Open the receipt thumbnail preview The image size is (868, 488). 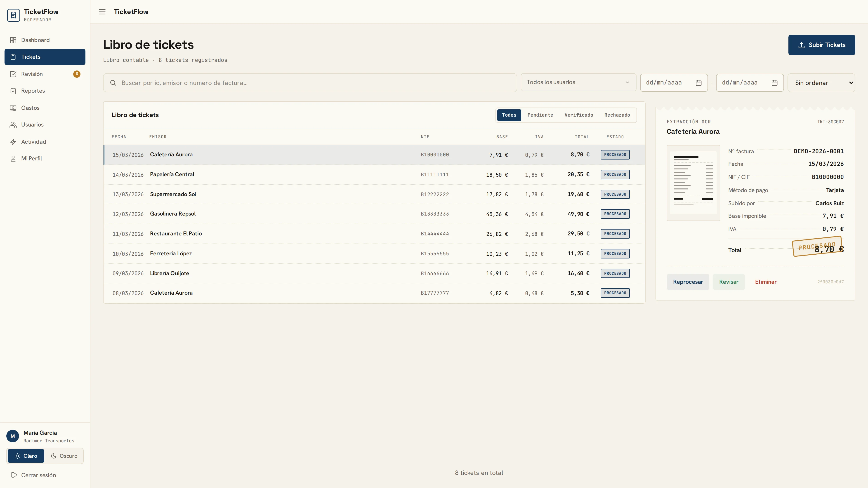pos(693,183)
